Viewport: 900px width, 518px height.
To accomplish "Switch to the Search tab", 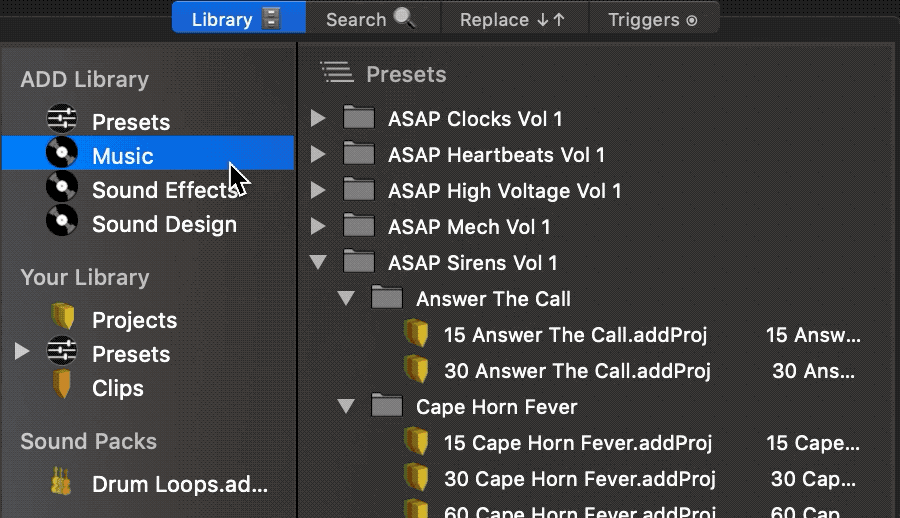I will 369,19.
